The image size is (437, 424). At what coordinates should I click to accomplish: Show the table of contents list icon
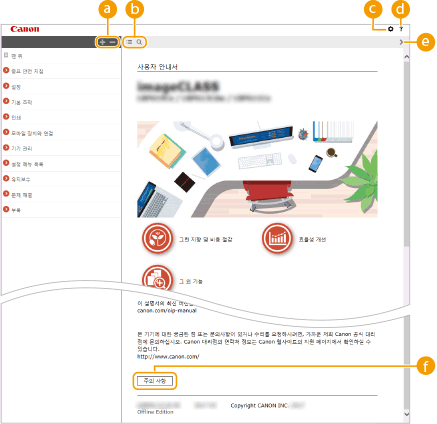(129, 42)
